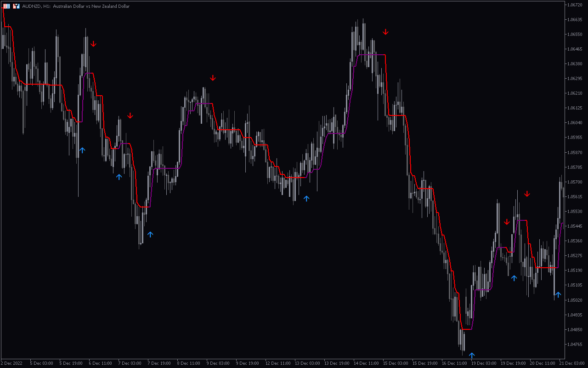Click price label 1.06380 on the scale
588x368 pixels.
(x=575, y=63)
